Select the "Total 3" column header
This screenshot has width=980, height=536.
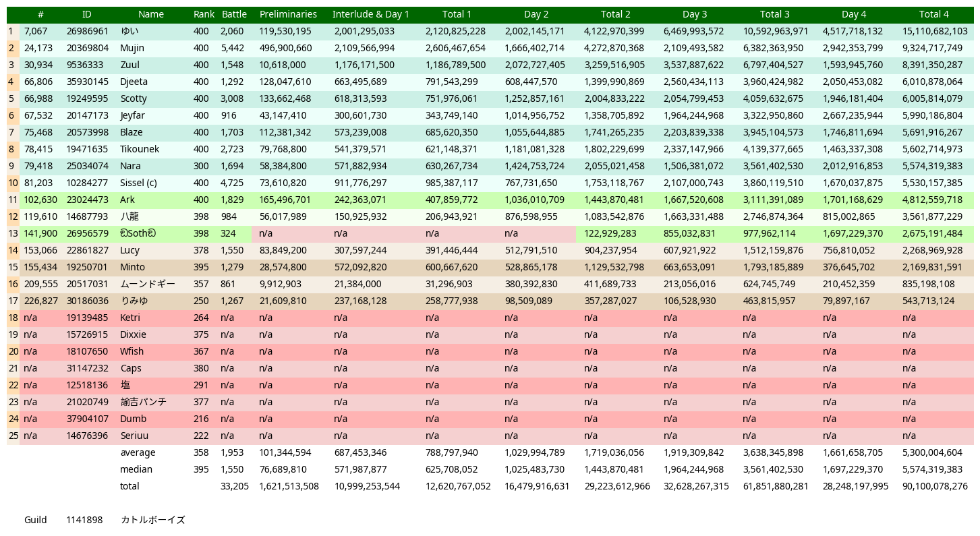(x=774, y=14)
